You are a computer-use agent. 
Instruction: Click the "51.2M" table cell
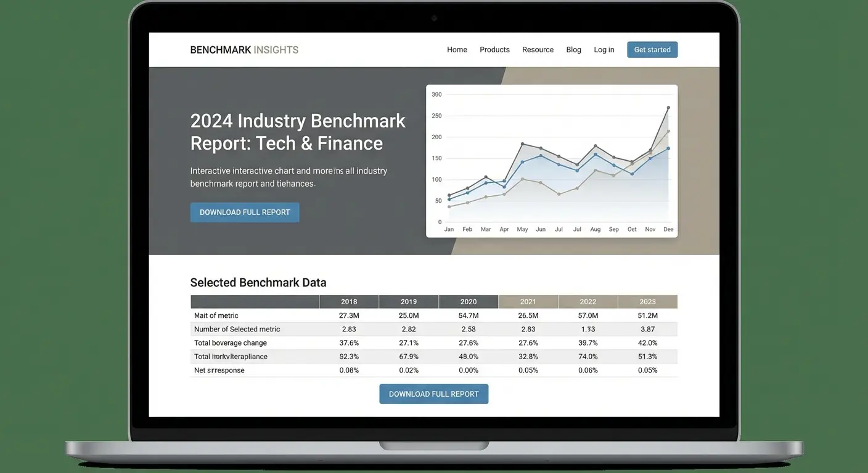[x=648, y=315]
